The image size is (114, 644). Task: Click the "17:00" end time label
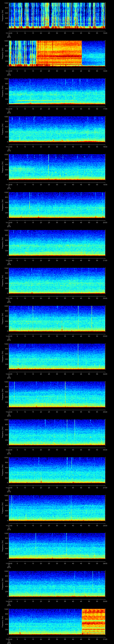pos(105,109)
